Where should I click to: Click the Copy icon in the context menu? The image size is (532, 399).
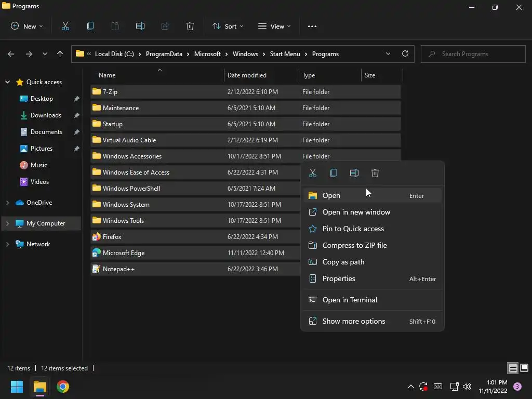point(333,173)
